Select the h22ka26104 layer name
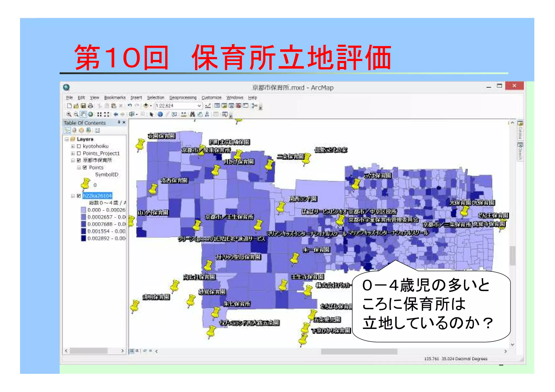 (97, 196)
